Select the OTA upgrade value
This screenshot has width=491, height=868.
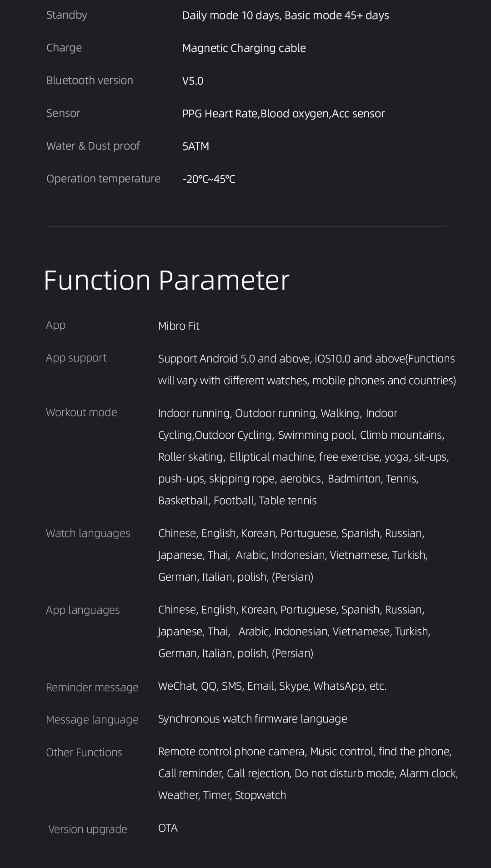click(x=168, y=828)
